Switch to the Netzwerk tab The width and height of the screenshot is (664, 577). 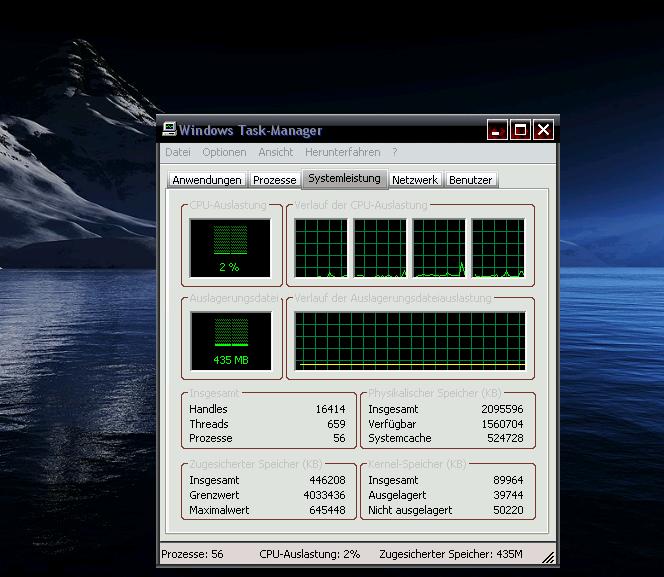415,180
